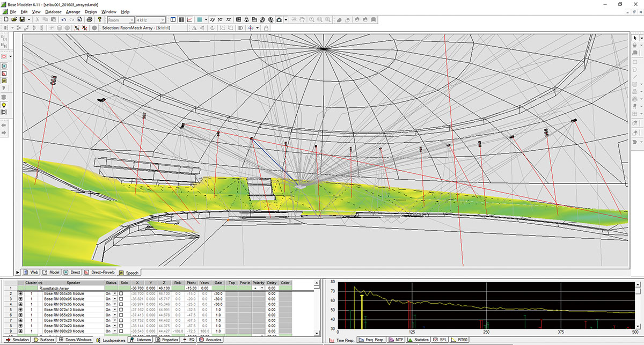Click the Undo arrow icon
This screenshot has height=345, width=644.
pos(64,20)
